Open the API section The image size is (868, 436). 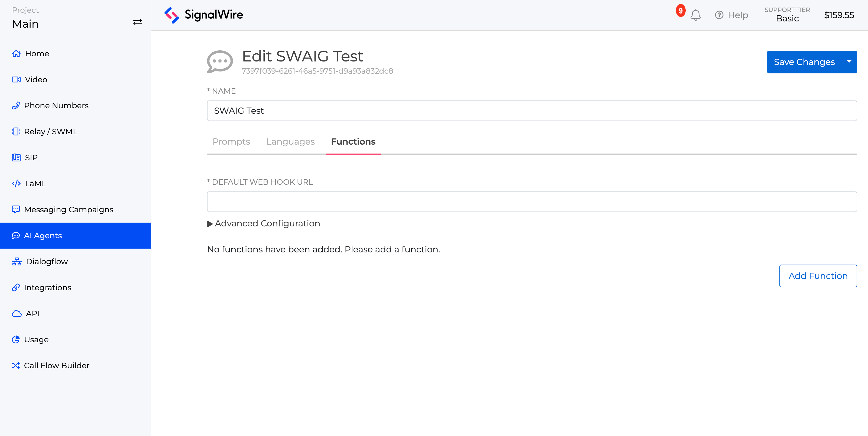pos(75,314)
